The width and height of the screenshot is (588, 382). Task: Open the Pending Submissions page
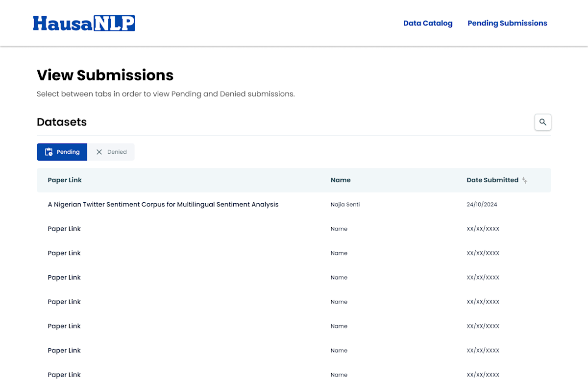tap(507, 23)
